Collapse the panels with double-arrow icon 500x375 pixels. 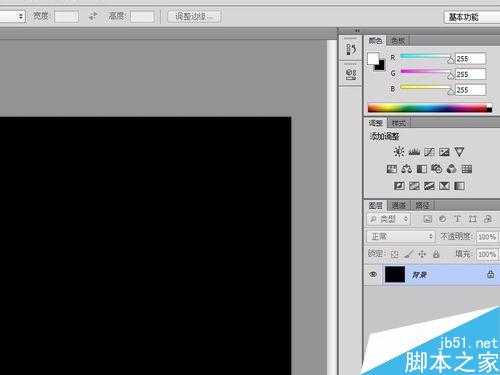(357, 31)
